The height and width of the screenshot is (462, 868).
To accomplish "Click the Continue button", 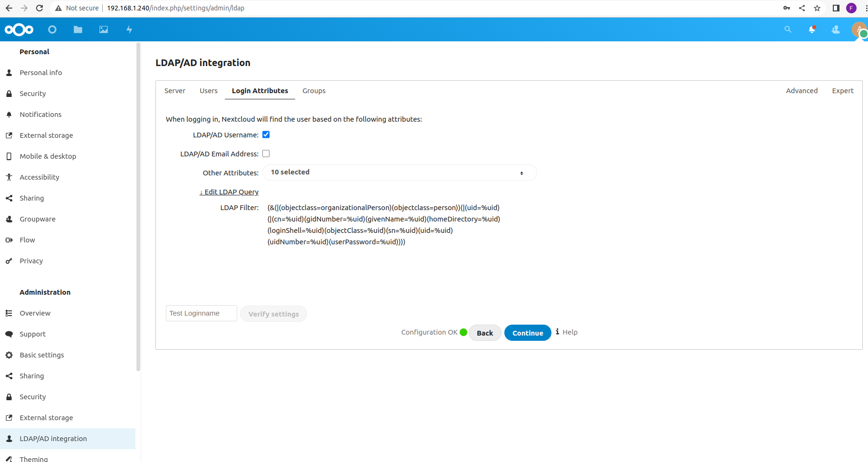I will [528, 333].
